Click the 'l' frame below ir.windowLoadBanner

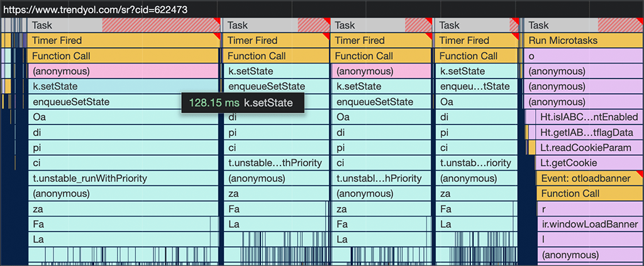[x=589, y=240]
